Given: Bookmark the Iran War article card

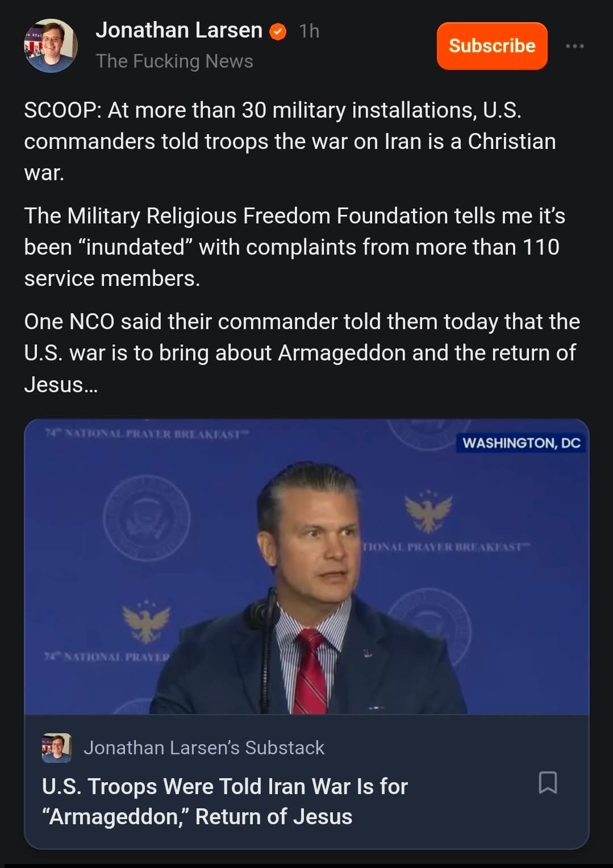Looking at the screenshot, I should (x=548, y=783).
